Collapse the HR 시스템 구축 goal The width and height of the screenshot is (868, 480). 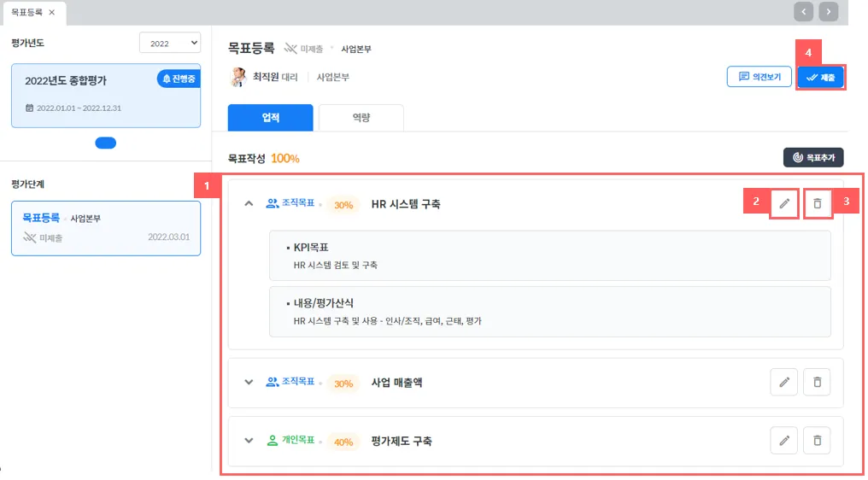249,204
